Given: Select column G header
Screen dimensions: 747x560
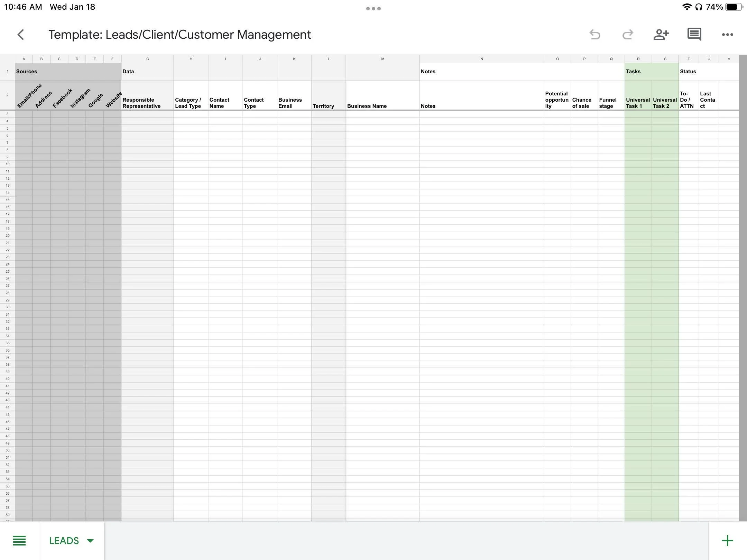Looking at the screenshot, I should pos(148,59).
